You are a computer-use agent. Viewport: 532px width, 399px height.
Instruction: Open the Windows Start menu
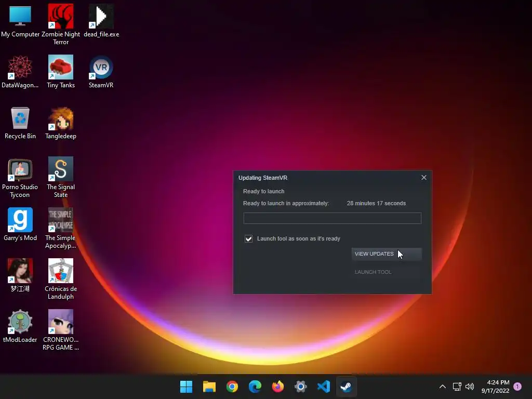click(x=187, y=387)
